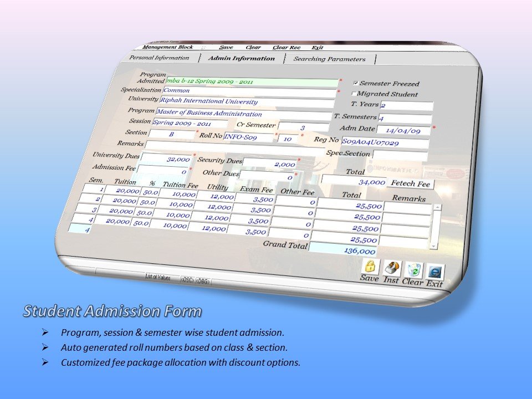This screenshot has height=399, width=532.
Task: Toggle the Semester Freezed checkbox
Action: pos(356,83)
